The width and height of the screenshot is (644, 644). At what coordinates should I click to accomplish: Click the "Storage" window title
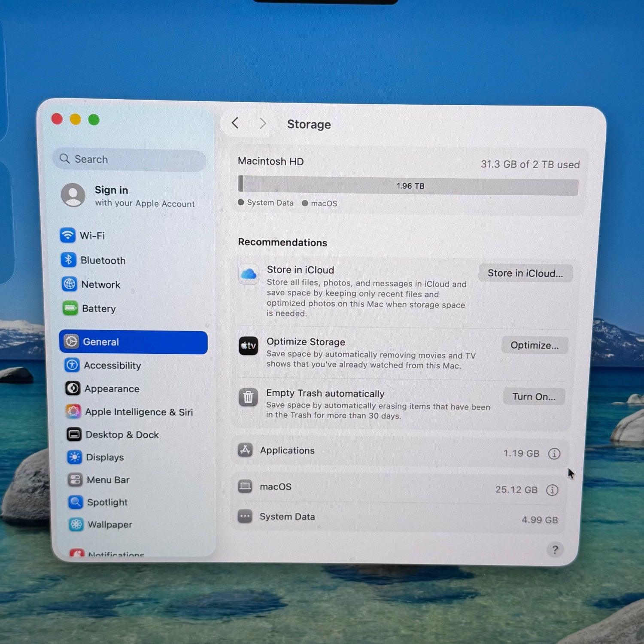pos(309,124)
